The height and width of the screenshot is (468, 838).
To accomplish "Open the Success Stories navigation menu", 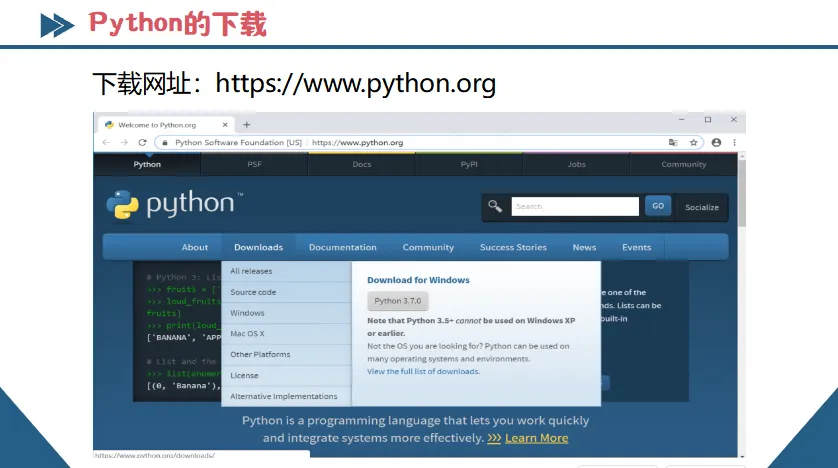I will click(x=513, y=247).
